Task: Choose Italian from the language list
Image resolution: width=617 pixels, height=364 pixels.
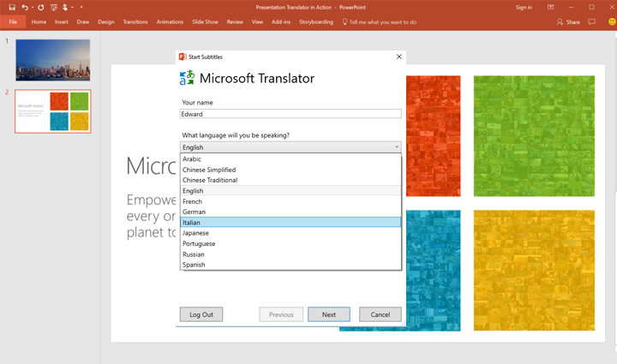Action: tap(291, 223)
